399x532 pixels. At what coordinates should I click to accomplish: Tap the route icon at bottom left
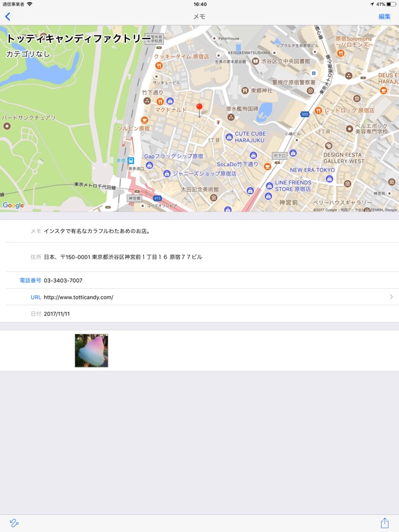(14, 523)
